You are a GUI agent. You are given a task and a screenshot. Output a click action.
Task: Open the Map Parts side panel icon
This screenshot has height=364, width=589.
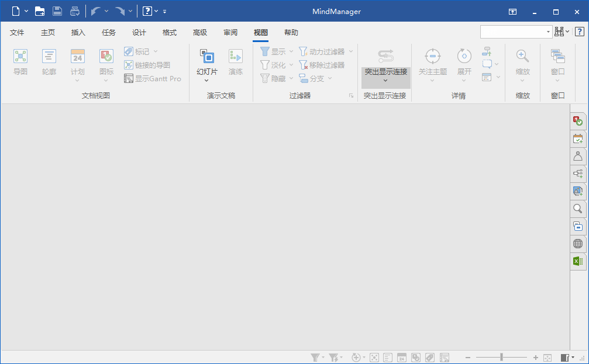578,174
